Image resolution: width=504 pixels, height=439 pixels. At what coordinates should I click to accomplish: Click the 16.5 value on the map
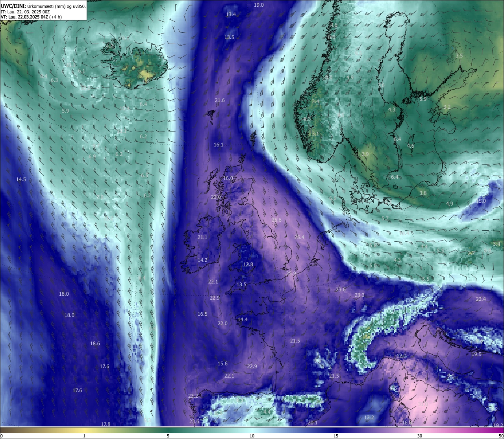point(202,314)
